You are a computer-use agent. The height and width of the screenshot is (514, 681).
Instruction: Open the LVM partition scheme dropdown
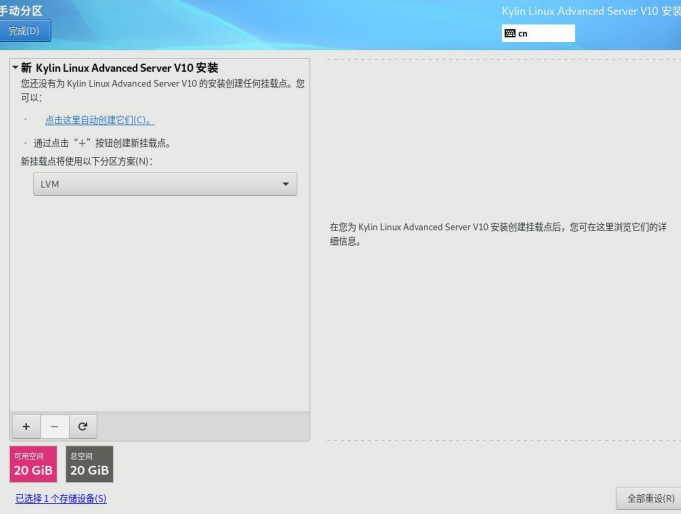pos(165,184)
